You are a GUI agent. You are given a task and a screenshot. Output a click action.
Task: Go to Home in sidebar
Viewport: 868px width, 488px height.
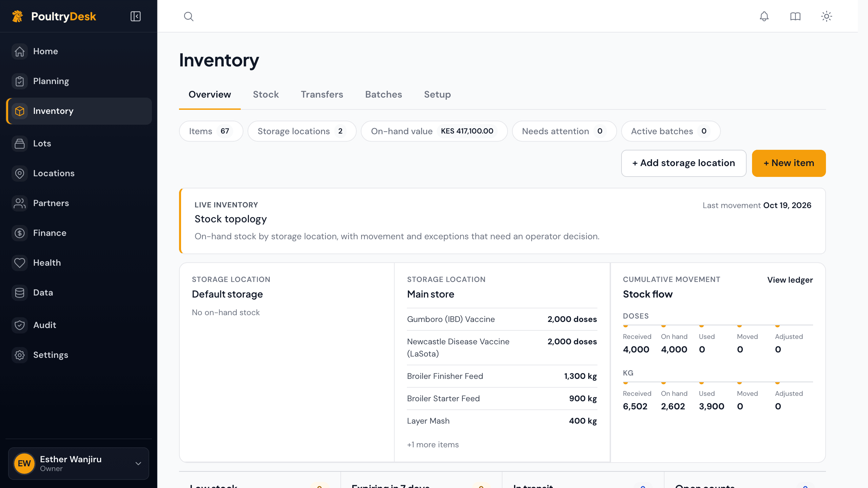pos(79,52)
